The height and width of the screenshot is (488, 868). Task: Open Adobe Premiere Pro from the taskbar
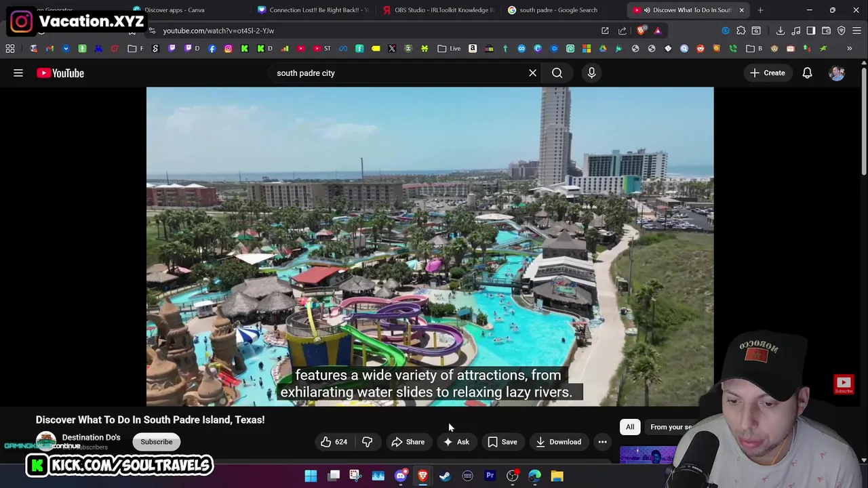coord(490,476)
